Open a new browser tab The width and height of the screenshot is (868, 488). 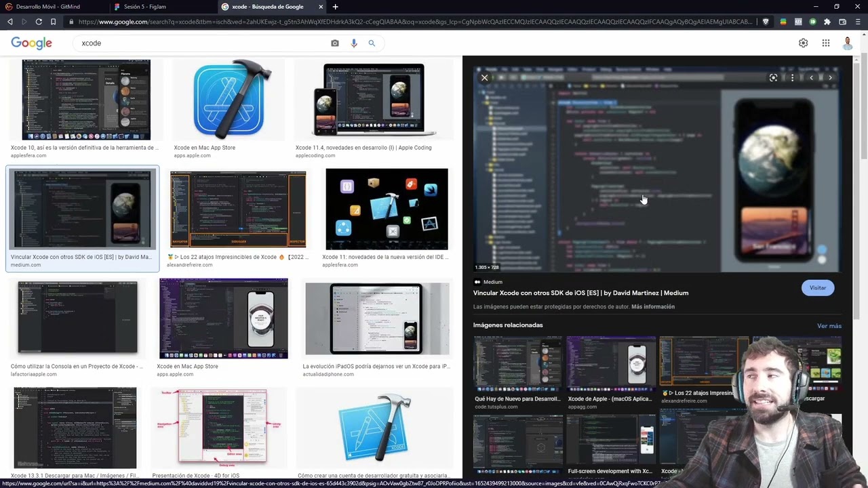point(335,7)
